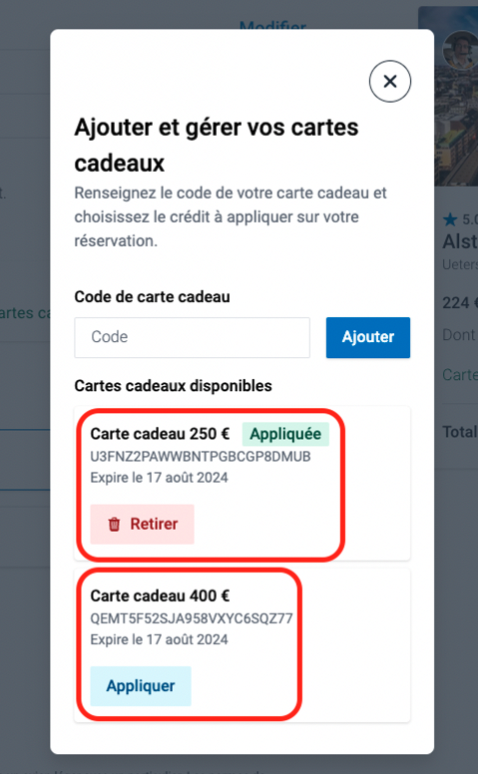
Task: Click the code QEMT5F52SJA958VXYC6SQZ77
Action: (x=192, y=619)
